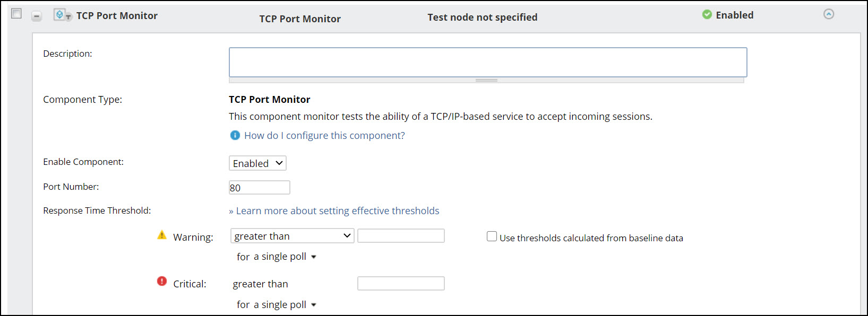Expand the Critical single poll options
Viewport: 868px width, 316px height.
[277, 304]
